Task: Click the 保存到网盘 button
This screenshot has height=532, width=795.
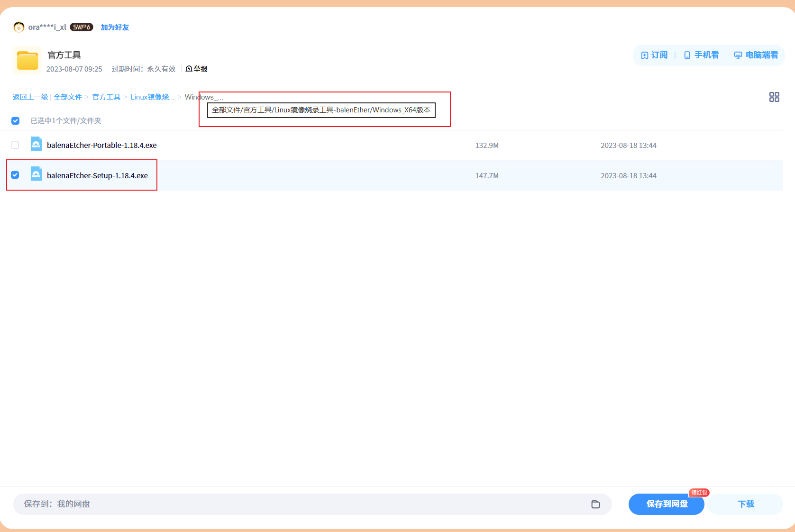Action: coord(667,504)
